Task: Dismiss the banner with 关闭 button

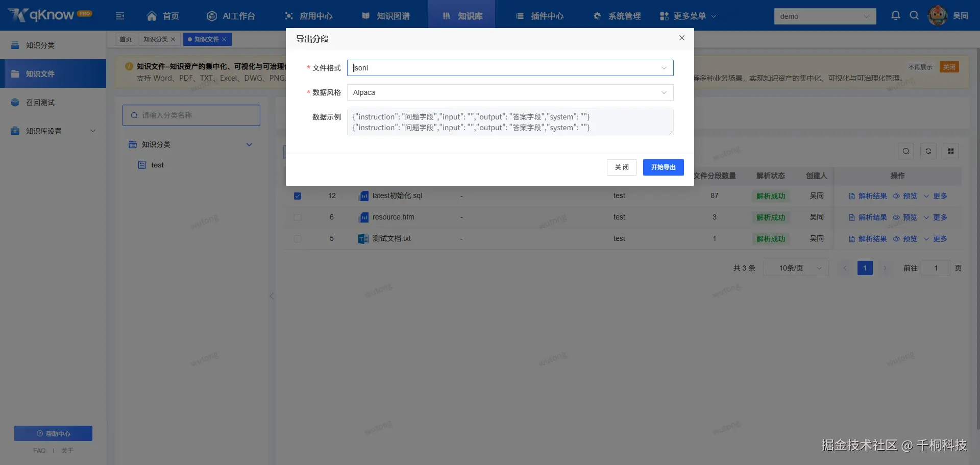Action: (x=949, y=67)
